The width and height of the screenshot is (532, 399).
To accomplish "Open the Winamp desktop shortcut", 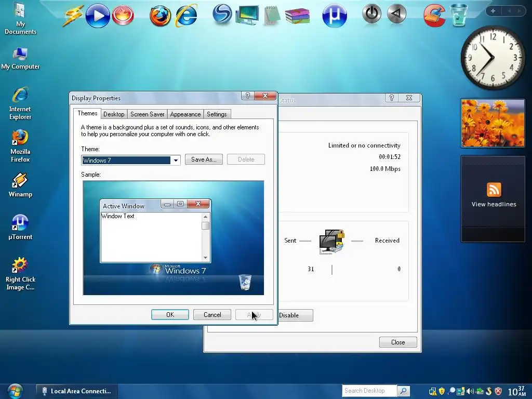I will click(x=20, y=185).
